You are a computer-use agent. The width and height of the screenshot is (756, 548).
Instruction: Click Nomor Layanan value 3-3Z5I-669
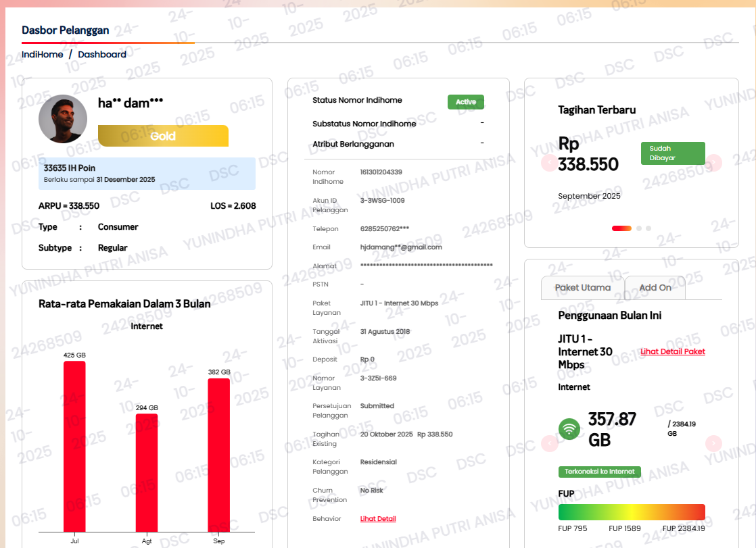[379, 378]
